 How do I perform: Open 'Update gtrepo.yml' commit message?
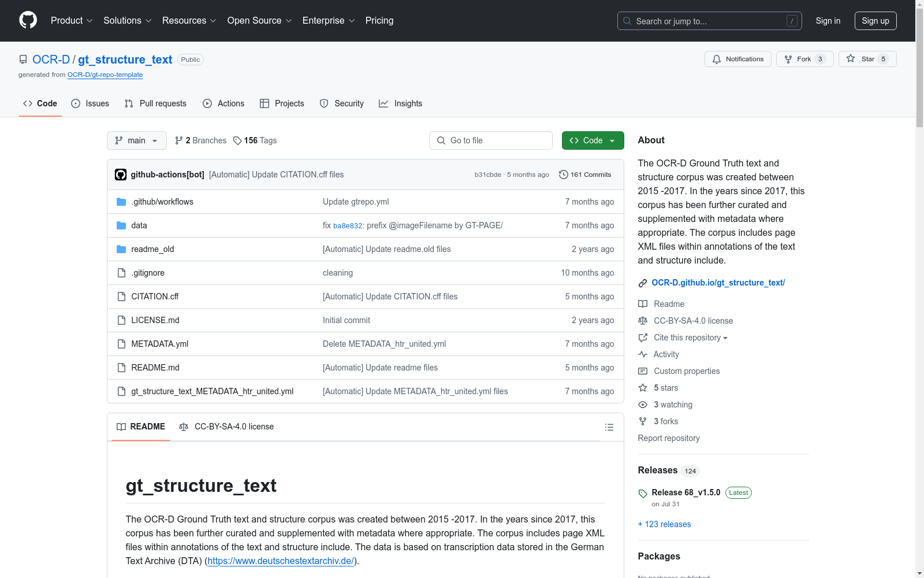point(356,202)
